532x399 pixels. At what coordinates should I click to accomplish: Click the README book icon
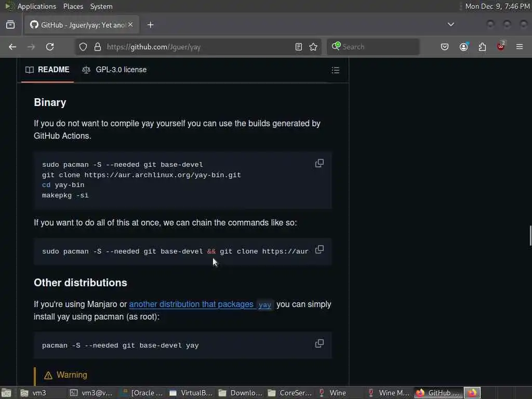(30, 70)
